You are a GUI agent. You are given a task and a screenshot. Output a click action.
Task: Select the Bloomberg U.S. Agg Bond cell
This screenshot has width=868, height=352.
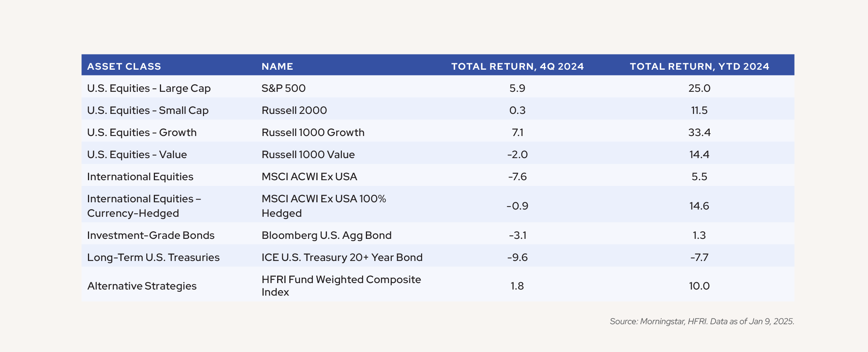[327, 235]
